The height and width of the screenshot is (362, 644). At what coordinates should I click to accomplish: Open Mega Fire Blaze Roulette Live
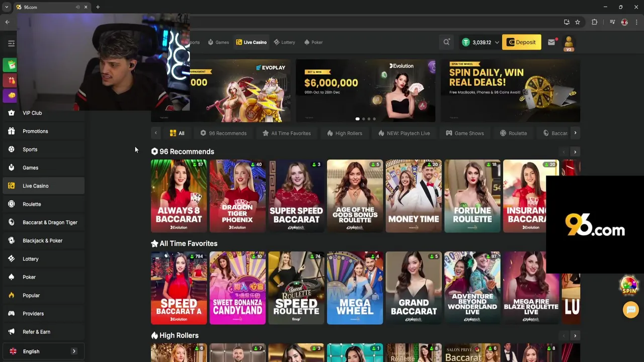coord(531,288)
